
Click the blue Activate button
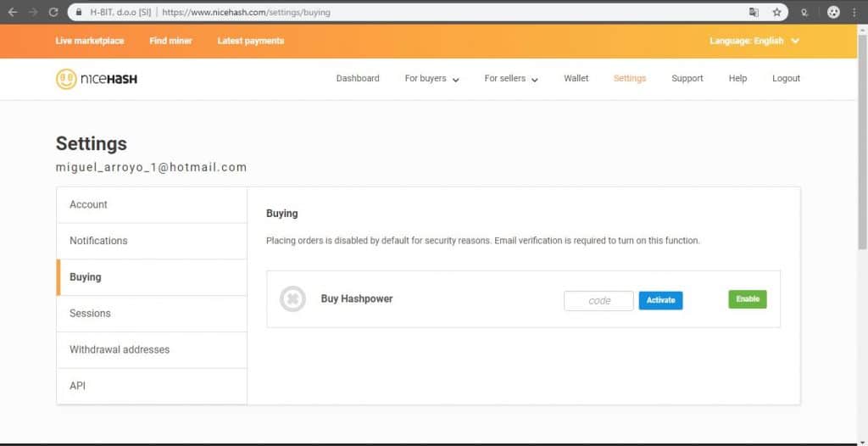coord(660,300)
